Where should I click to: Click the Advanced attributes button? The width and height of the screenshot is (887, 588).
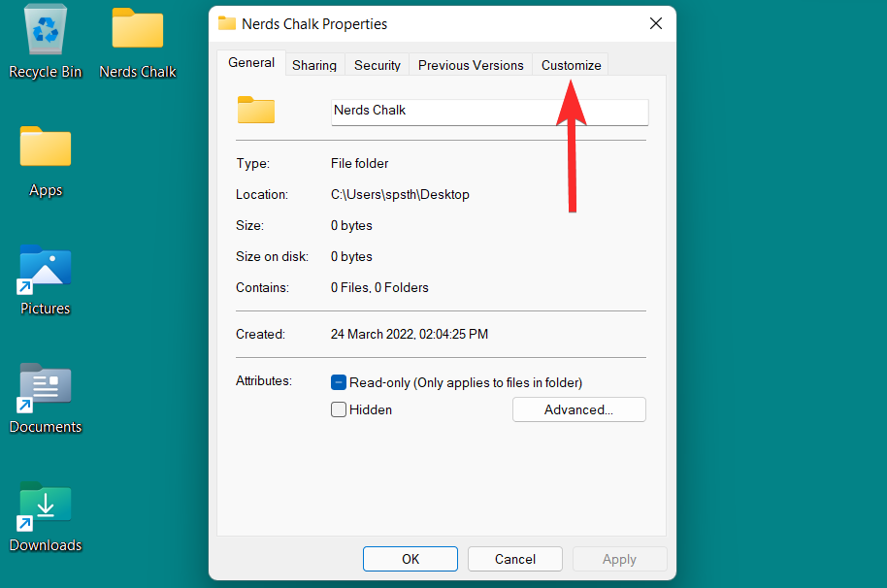(x=578, y=409)
